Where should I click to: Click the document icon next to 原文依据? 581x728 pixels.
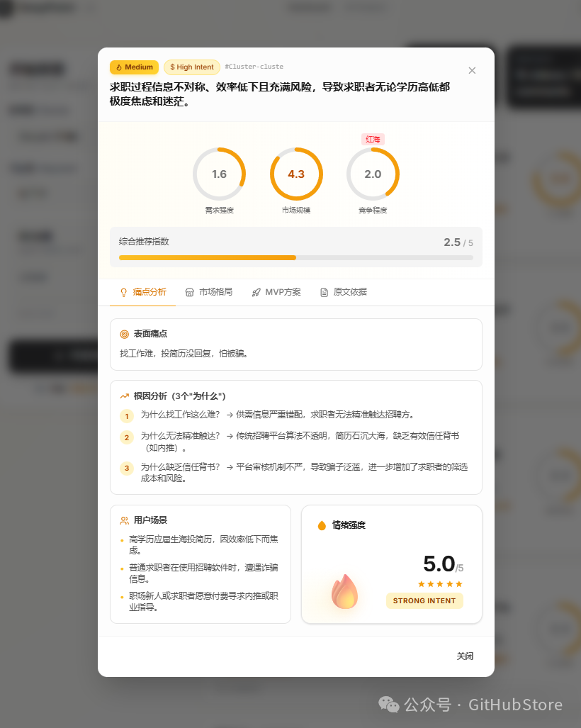(x=323, y=291)
